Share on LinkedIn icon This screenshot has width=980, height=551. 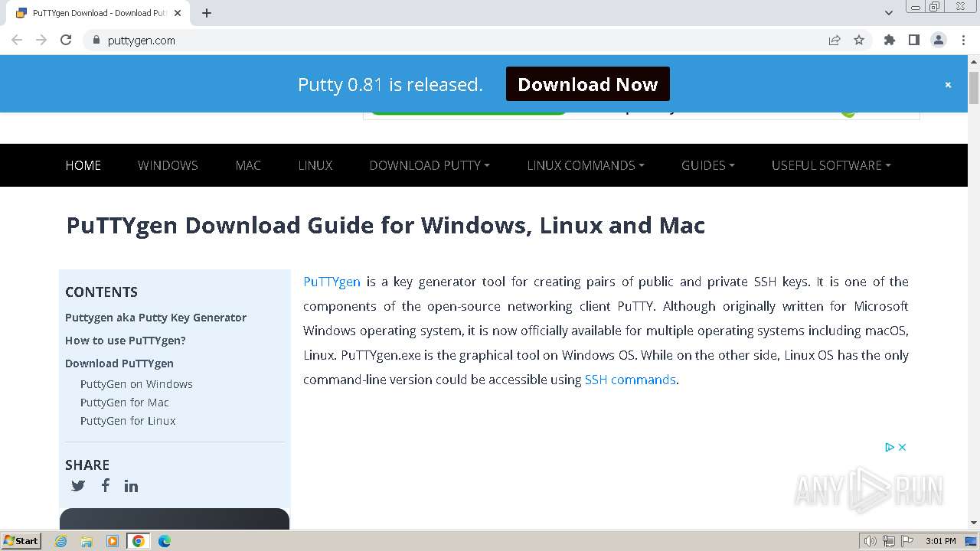132,486
